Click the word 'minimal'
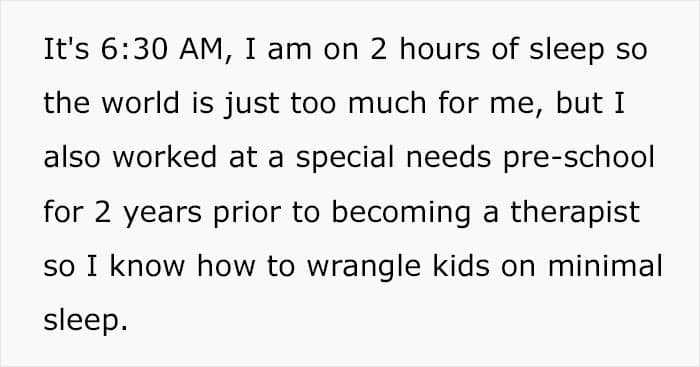 tap(605, 266)
